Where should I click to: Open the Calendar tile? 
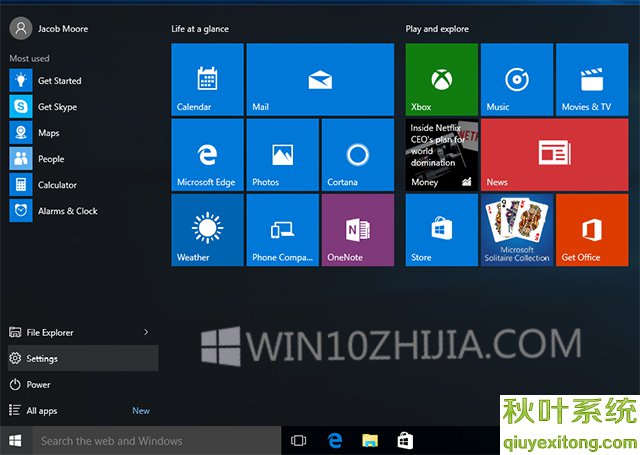[x=207, y=80]
